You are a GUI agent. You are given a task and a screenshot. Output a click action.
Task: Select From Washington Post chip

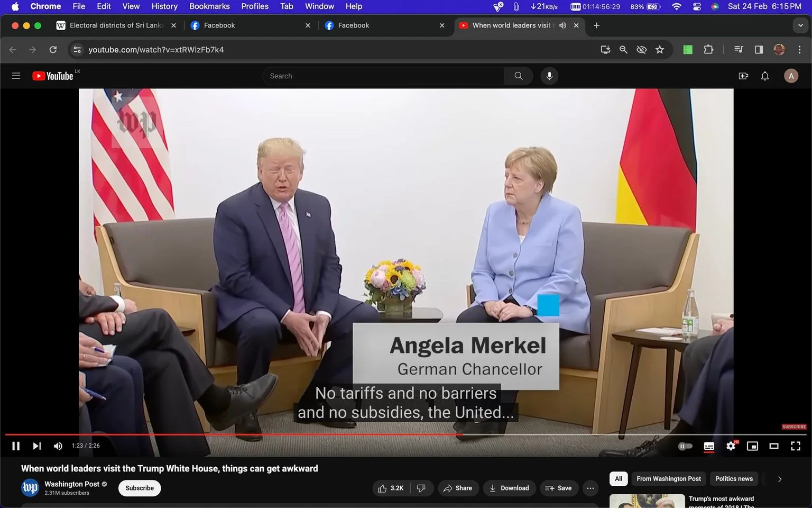click(x=669, y=479)
